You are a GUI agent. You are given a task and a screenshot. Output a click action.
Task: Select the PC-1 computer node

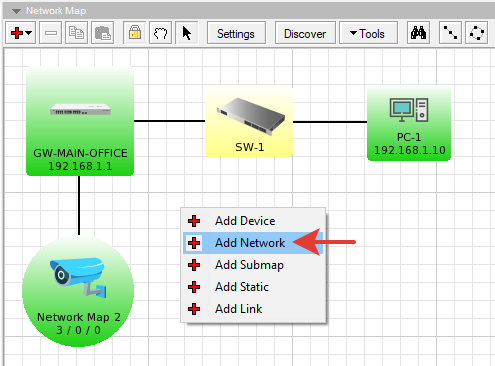409,123
